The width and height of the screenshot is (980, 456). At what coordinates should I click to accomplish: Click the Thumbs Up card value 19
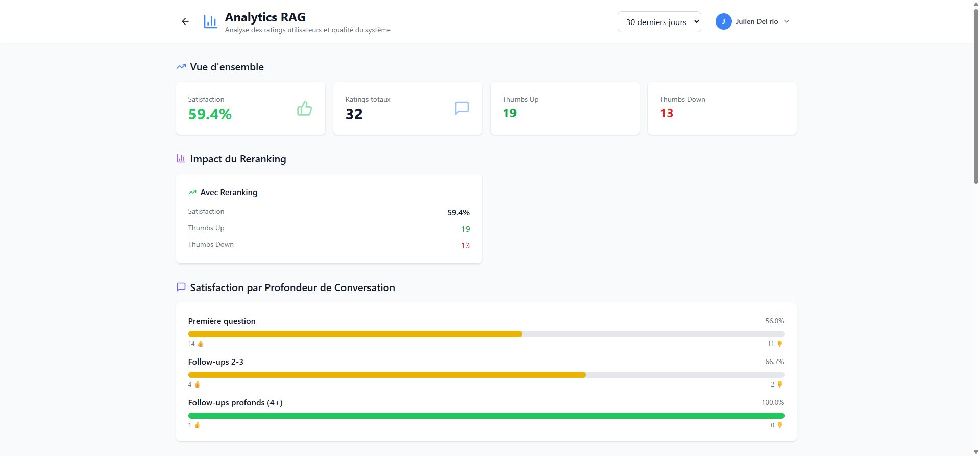509,113
